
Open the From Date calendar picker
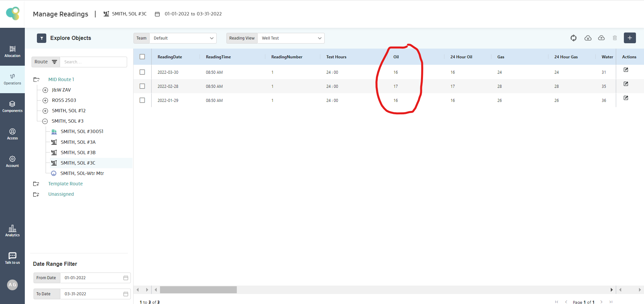click(126, 278)
